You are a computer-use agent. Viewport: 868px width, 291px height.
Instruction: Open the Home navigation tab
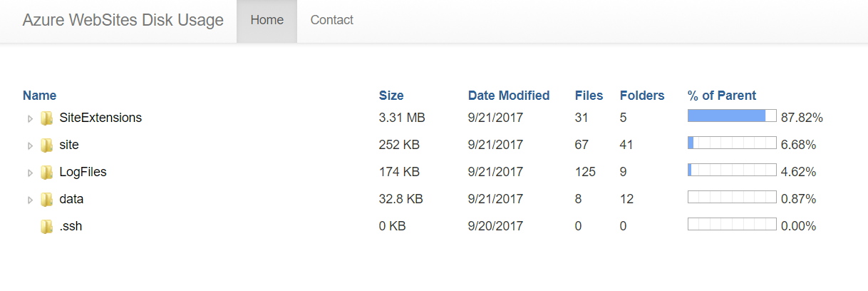(x=267, y=21)
